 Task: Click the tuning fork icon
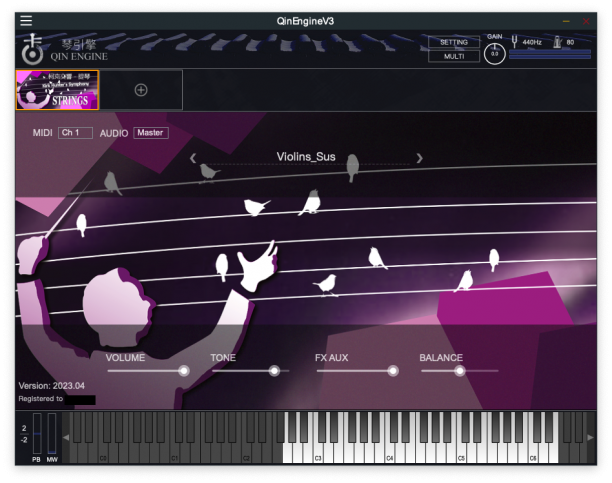pyautogui.click(x=514, y=41)
